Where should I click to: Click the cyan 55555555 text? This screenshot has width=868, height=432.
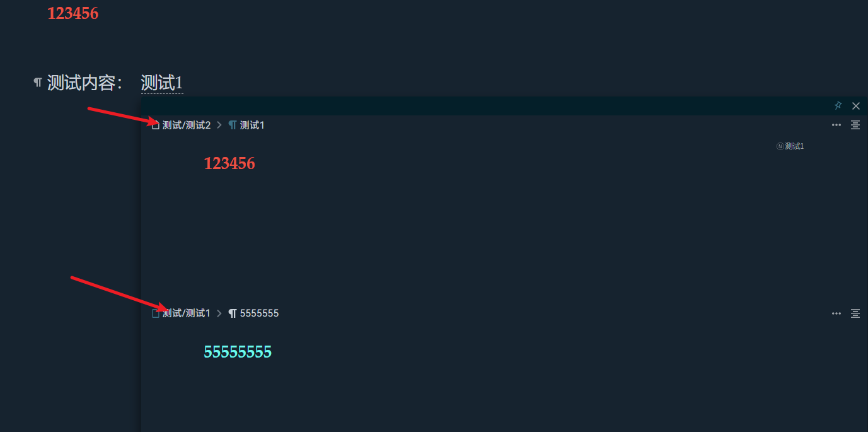click(237, 352)
